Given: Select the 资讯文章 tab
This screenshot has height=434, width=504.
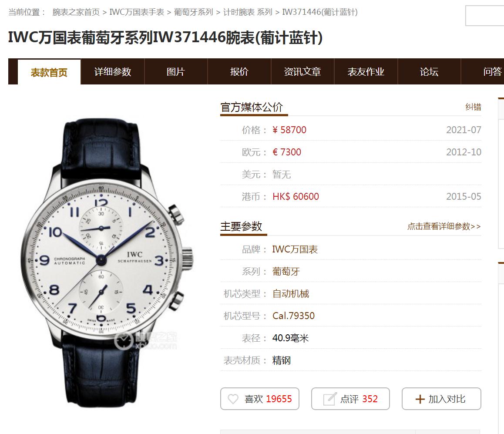Looking at the screenshot, I should [x=302, y=71].
